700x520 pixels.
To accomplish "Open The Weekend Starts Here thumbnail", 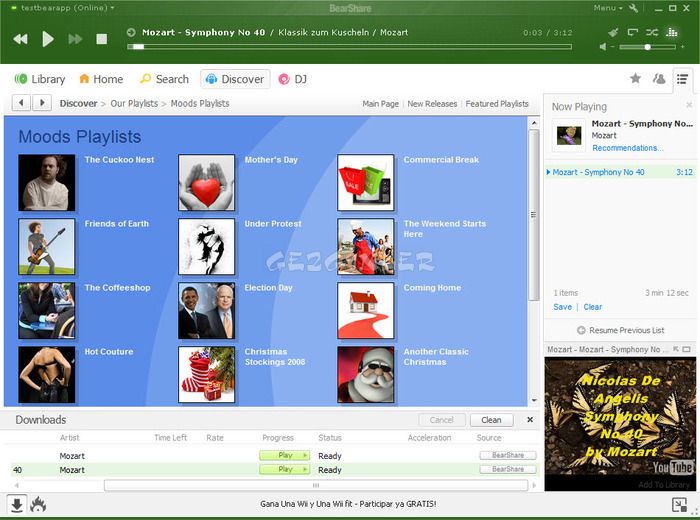I will tap(366, 246).
